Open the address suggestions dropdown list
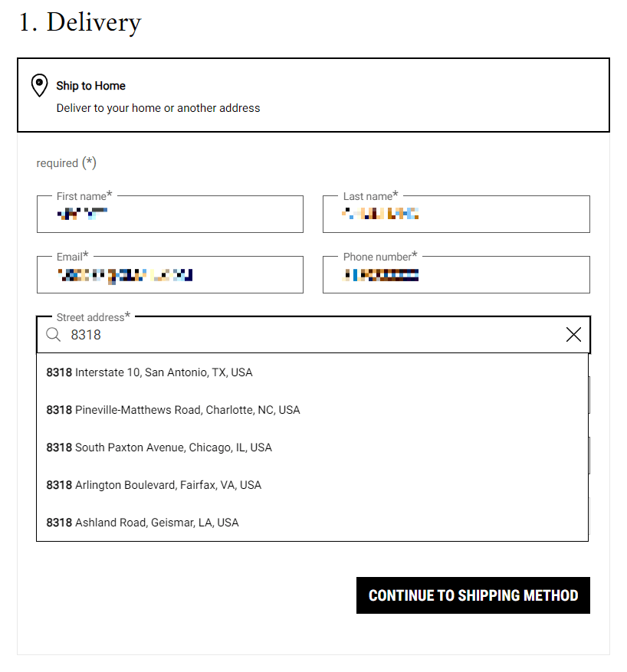 pyautogui.click(x=313, y=447)
